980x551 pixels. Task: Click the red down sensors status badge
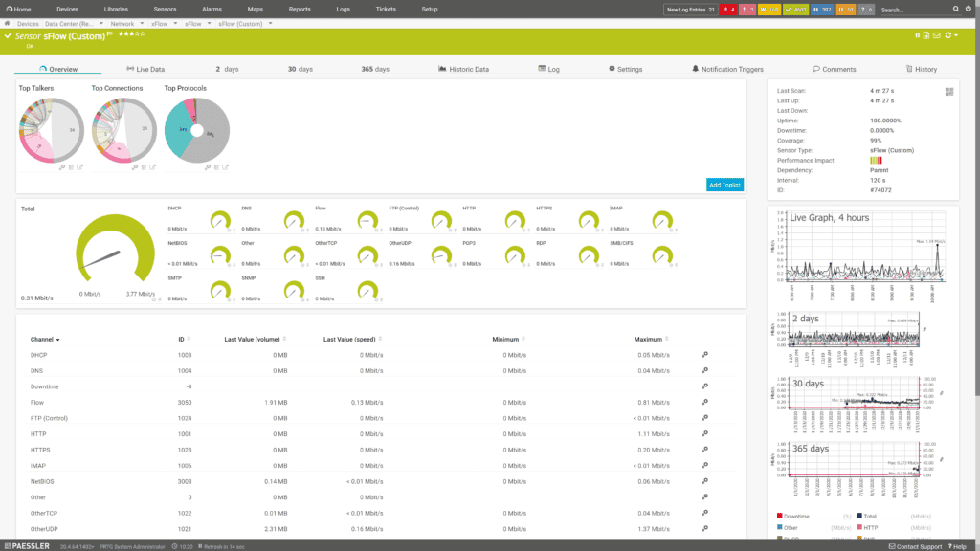point(728,10)
